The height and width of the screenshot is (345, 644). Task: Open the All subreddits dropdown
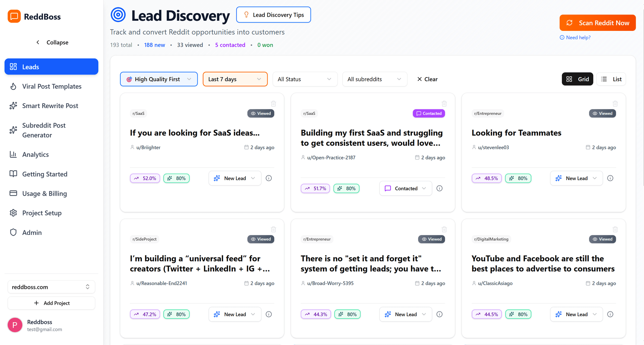[x=374, y=79]
